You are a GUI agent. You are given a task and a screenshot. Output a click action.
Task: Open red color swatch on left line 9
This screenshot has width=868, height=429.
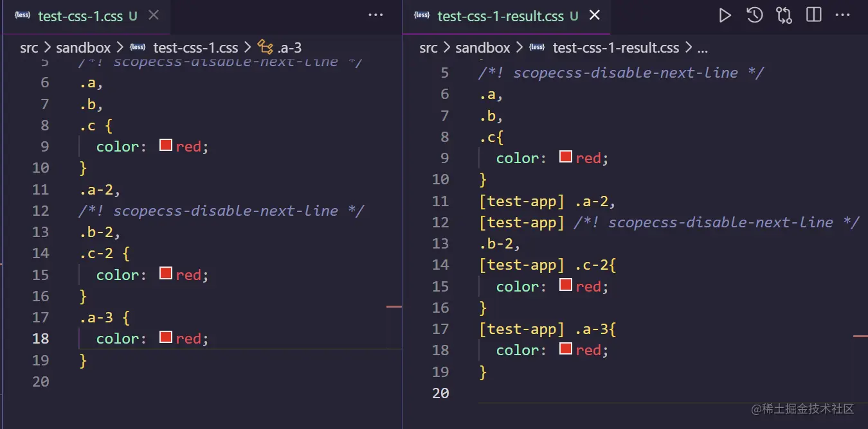[x=166, y=146]
